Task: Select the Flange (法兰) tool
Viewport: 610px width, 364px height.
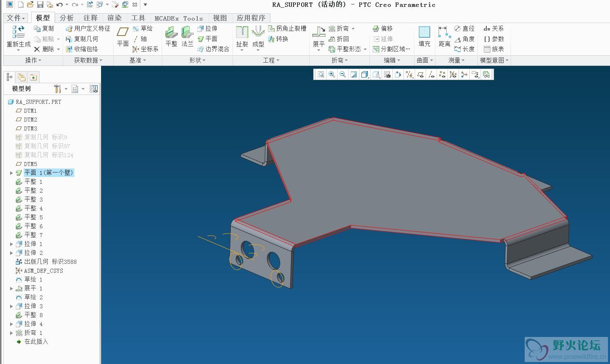Action: pyautogui.click(x=187, y=37)
